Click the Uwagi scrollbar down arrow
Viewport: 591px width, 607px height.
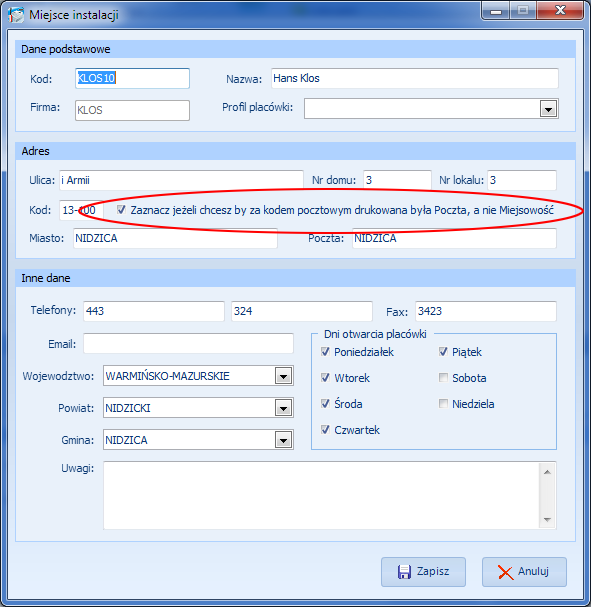pyautogui.click(x=547, y=520)
